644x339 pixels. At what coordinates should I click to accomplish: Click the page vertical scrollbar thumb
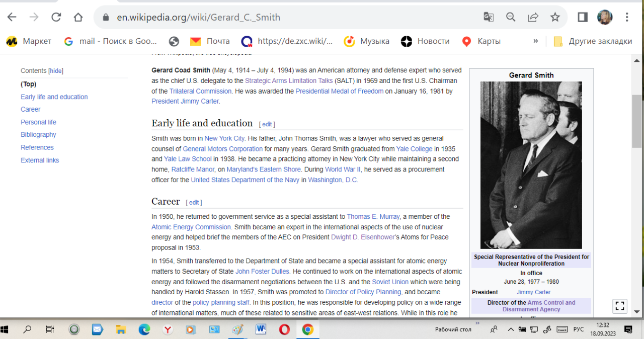637,121
